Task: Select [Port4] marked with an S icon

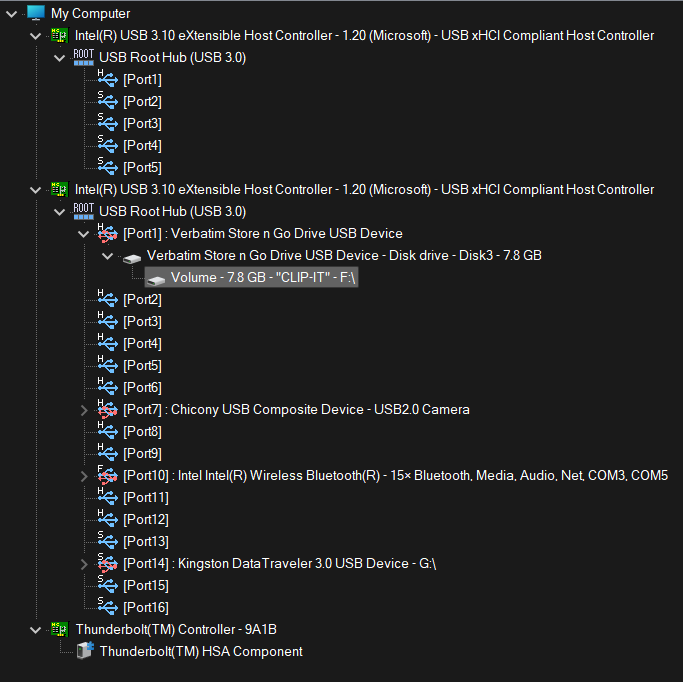Action: [x=142, y=145]
